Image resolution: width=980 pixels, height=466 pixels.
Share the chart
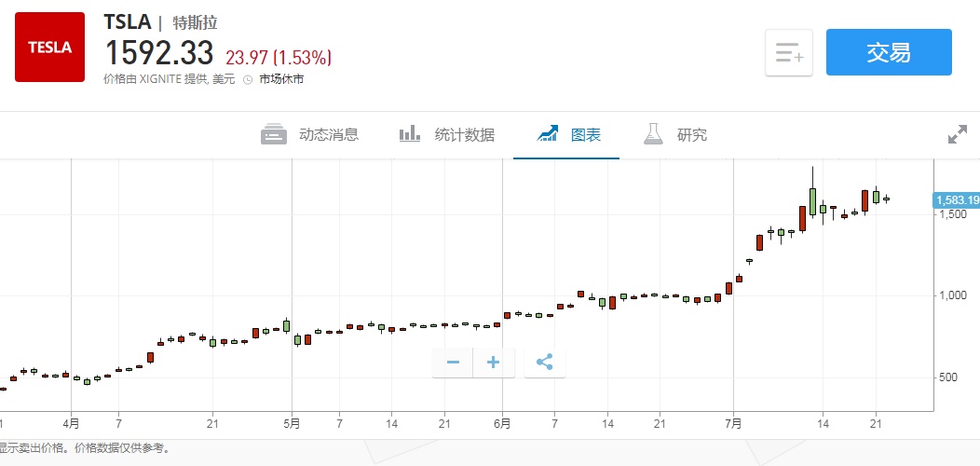544,363
